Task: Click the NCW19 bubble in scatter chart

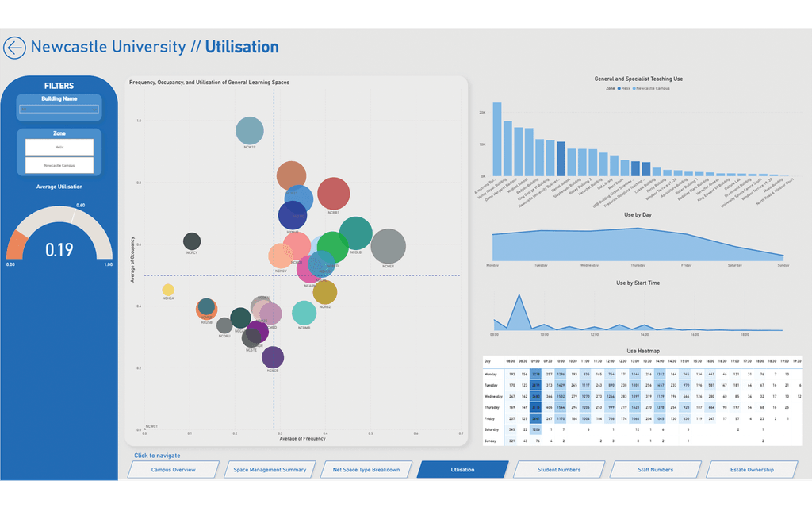Action: 250,131
